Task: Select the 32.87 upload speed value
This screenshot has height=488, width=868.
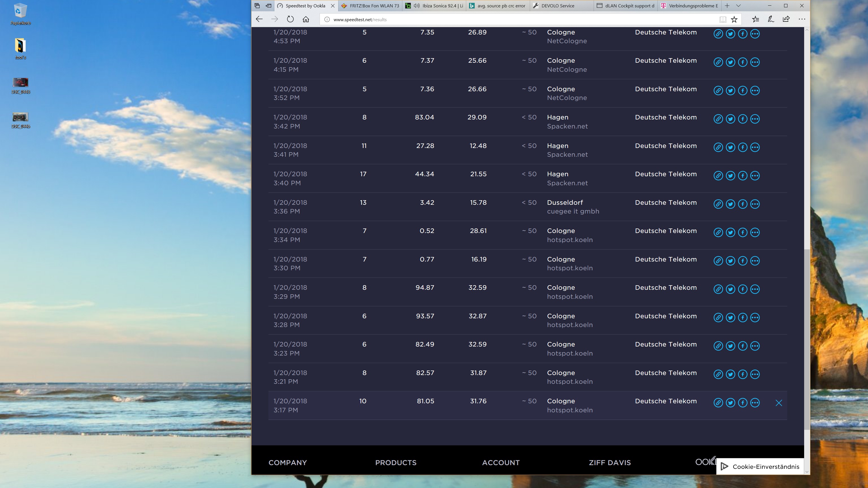Action: tap(478, 316)
